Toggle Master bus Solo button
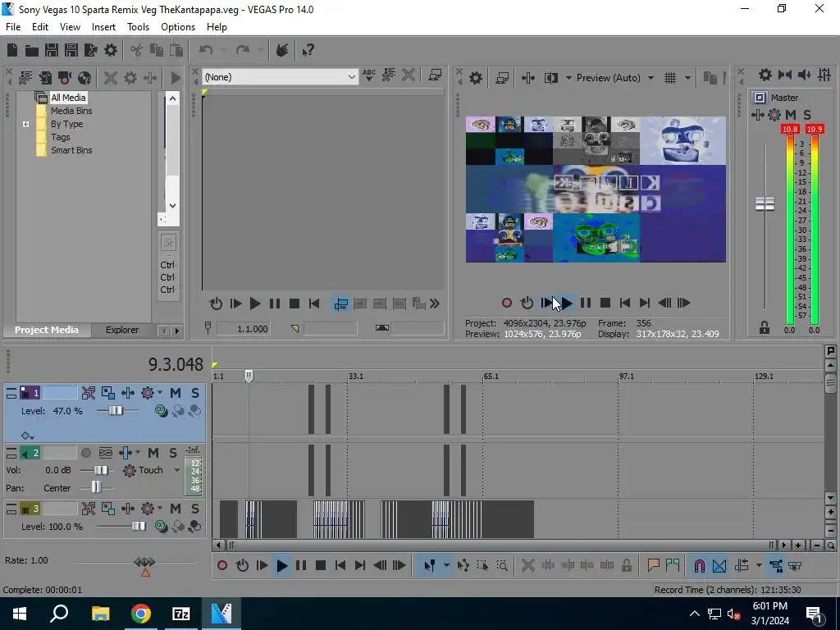Image resolution: width=840 pixels, height=630 pixels. (807, 115)
